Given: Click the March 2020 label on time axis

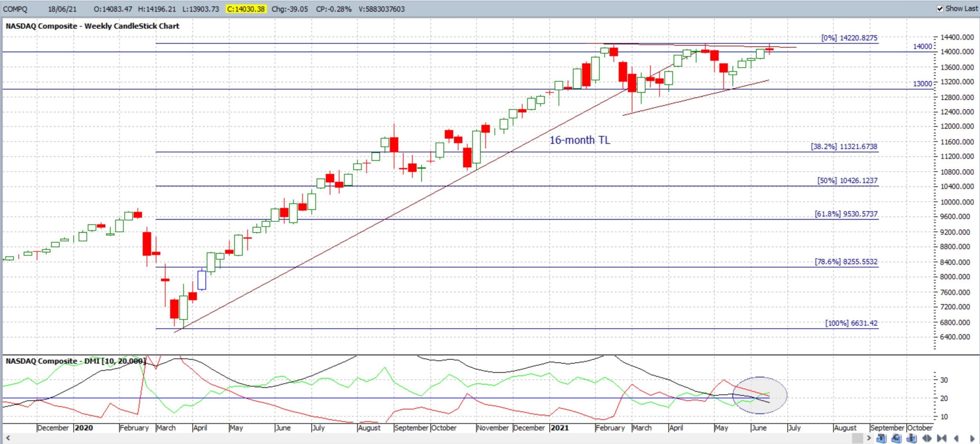Looking at the screenshot, I should (x=166, y=428).
